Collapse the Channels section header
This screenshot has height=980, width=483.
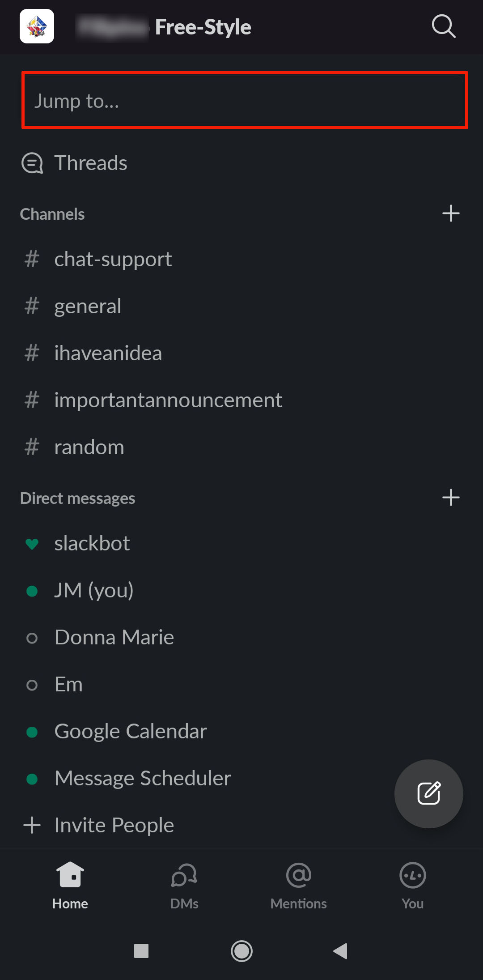click(x=52, y=214)
